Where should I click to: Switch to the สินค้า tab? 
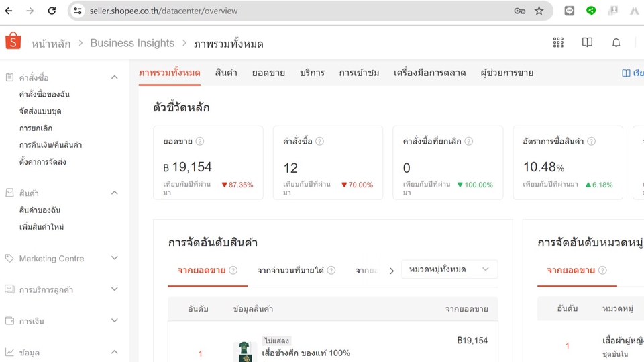coord(226,73)
